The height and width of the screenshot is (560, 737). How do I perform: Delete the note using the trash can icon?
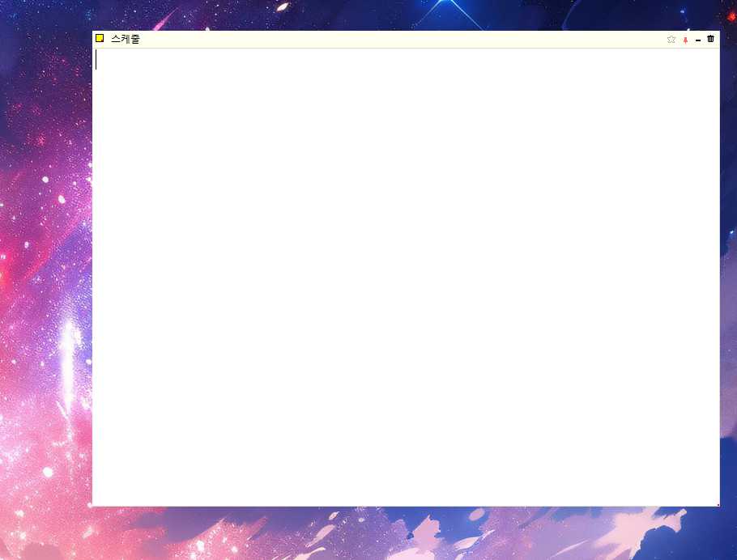coord(711,39)
